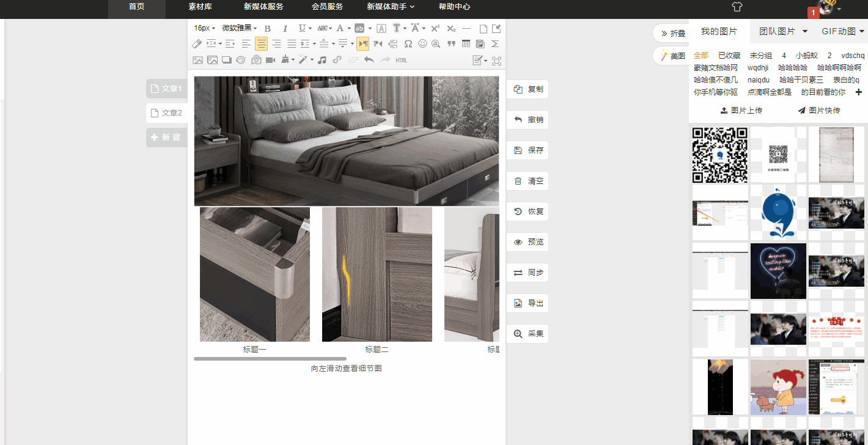Screen dimensions: 868x445
Task: Click the 复制 copy button
Action: 528,89
